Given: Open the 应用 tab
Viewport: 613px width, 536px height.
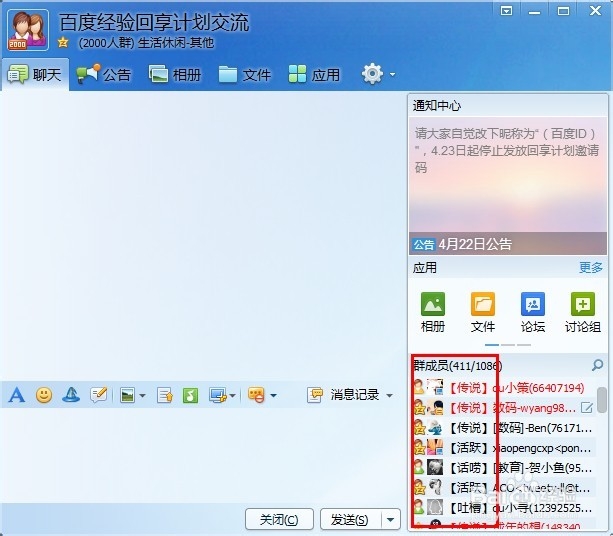Looking at the screenshot, I should point(314,74).
